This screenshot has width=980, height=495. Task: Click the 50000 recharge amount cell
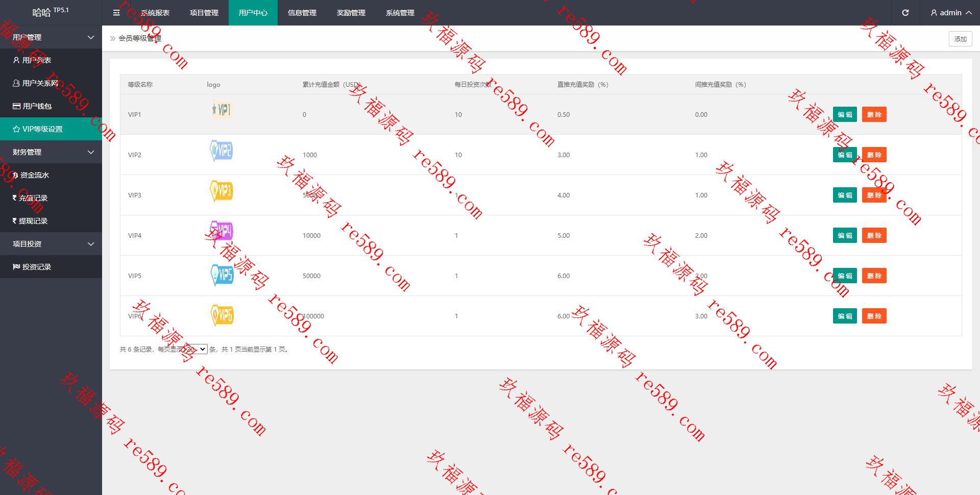311,276
